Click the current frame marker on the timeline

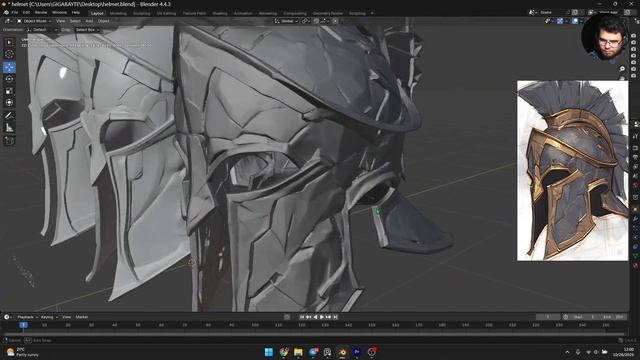pyautogui.click(x=24, y=325)
